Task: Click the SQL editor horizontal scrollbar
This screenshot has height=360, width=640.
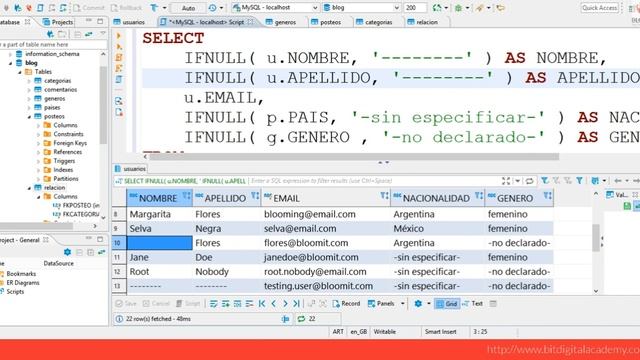Action: pyautogui.click(x=354, y=157)
